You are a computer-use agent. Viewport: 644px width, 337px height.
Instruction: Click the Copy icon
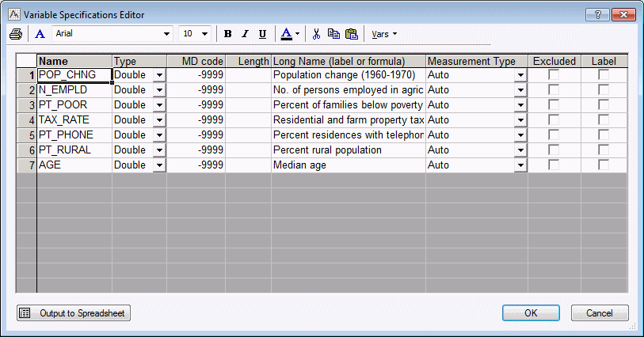click(x=333, y=34)
